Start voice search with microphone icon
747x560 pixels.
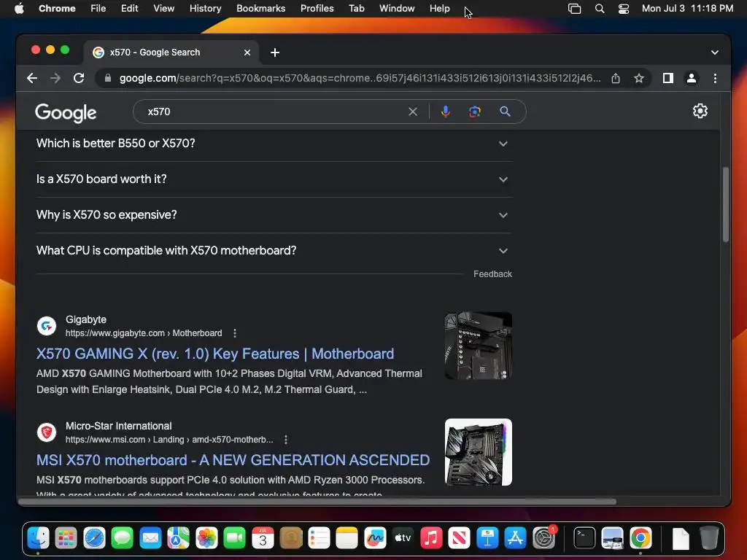pos(446,112)
